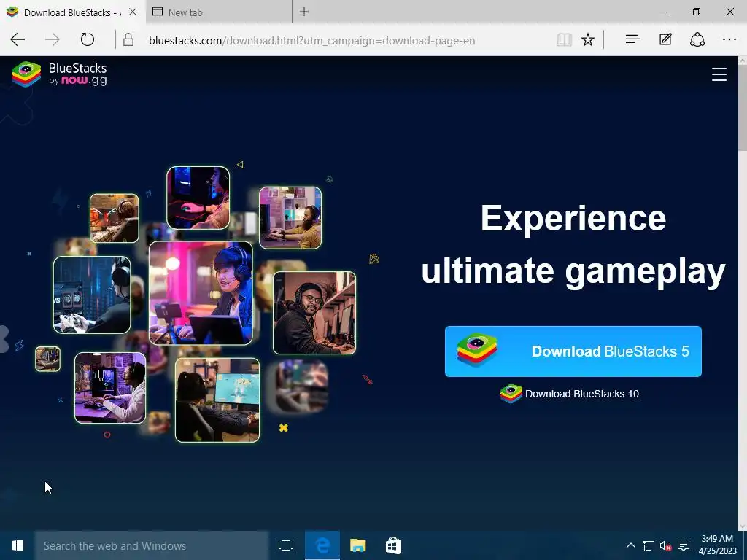This screenshot has width=747, height=560.
Task: Click the muted volume tray icon
Action: click(665, 545)
